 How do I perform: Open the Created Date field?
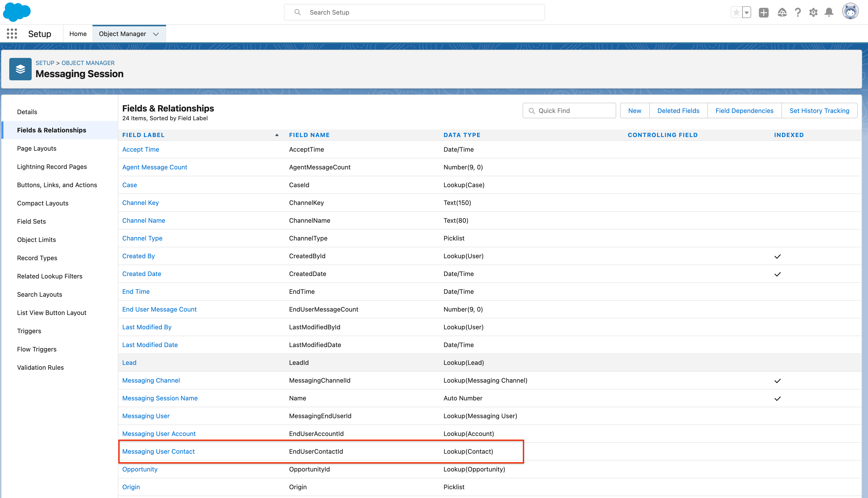coord(142,274)
